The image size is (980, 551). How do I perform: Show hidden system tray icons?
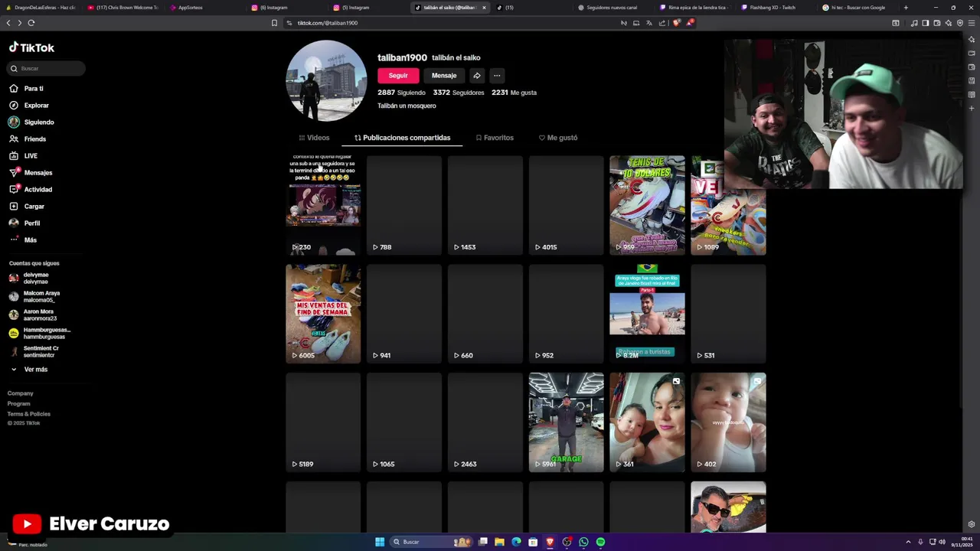tap(908, 542)
